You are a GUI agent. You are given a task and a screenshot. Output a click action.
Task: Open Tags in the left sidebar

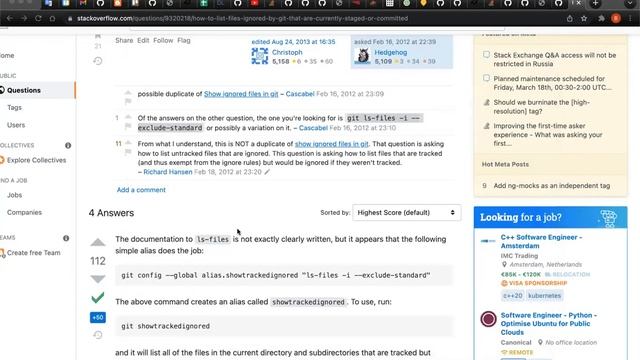14,108
